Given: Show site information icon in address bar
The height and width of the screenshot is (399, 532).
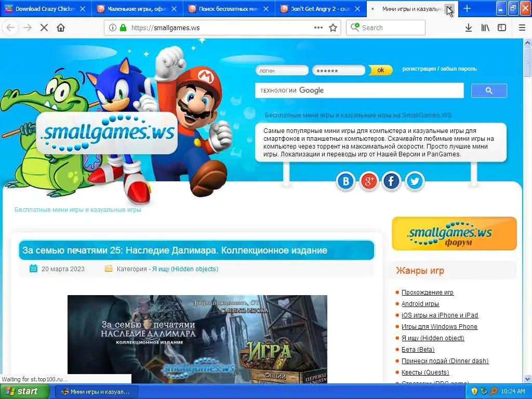Looking at the screenshot, I should 113,28.
